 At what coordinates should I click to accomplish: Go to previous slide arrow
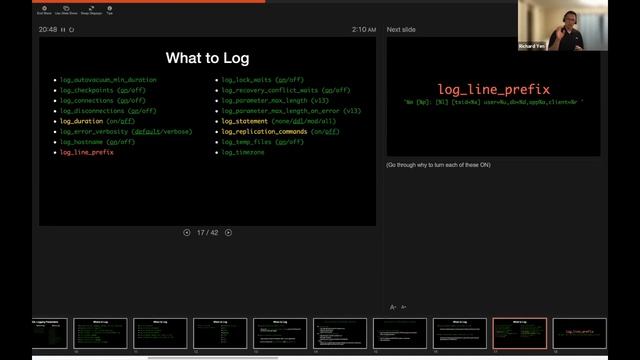pos(187,233)
